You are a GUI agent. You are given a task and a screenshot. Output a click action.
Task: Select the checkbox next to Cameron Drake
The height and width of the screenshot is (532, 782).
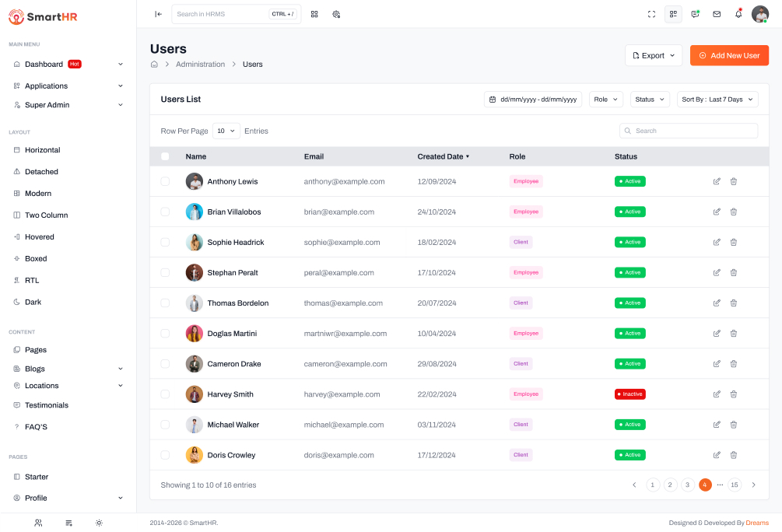[x=165, y=364]
